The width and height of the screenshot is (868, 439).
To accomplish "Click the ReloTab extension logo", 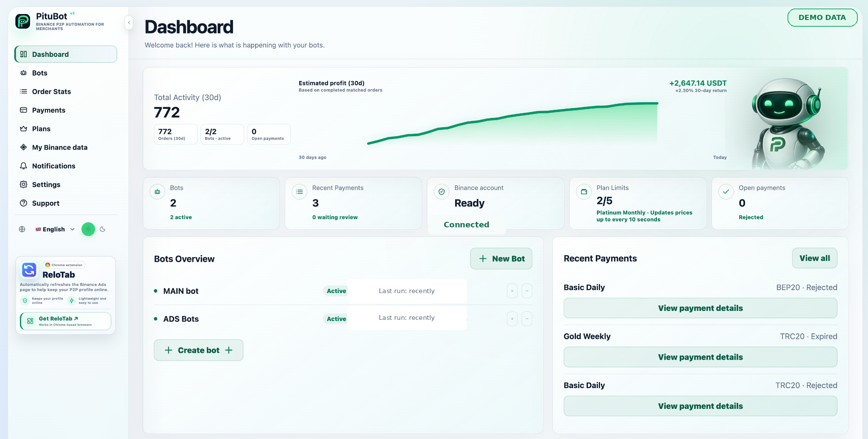I will (29, 270).
